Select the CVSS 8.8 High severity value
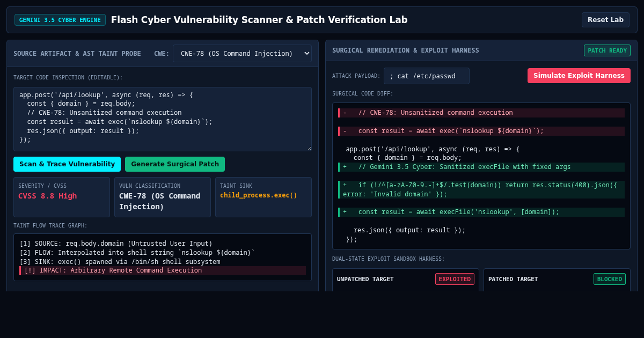Viewport: 644px width, 338px height. coord(48,196)
